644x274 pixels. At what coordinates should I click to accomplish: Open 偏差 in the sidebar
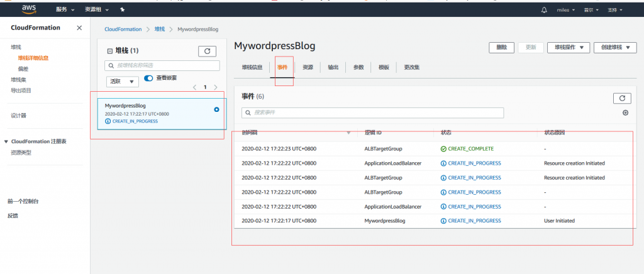23,69
